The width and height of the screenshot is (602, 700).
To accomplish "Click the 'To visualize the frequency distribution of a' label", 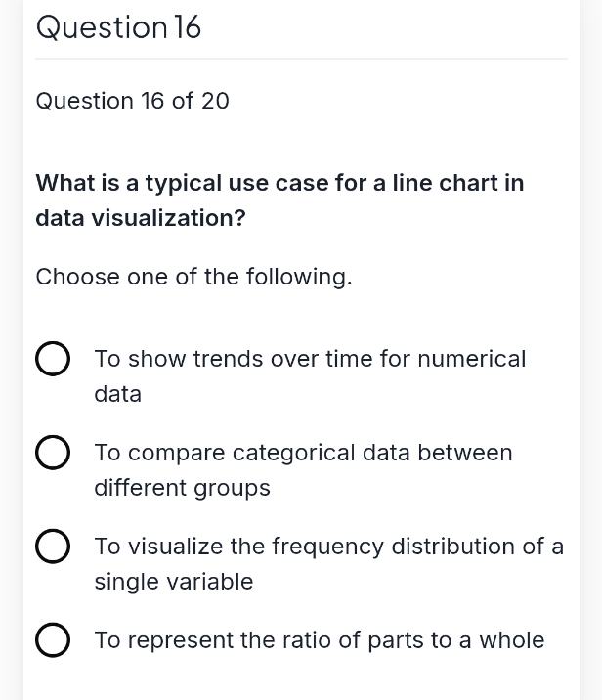I will [x=329, y=547].
